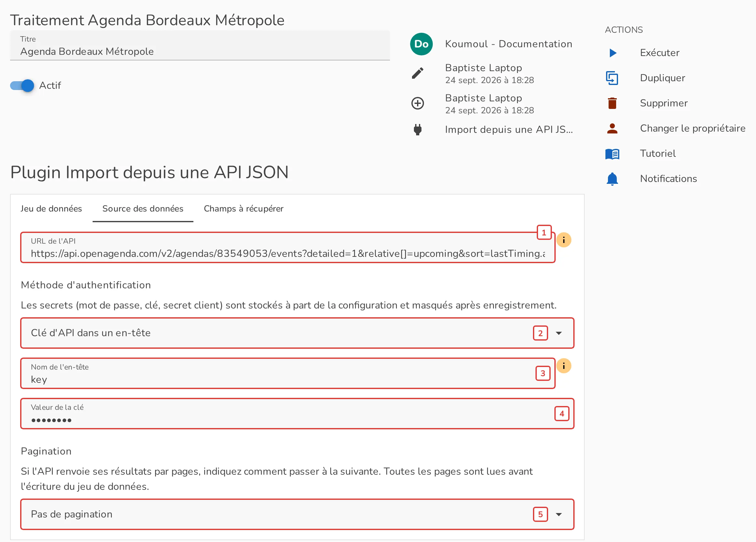Open the Champs à récupérer tab
The height and width of the screenshot is (542, 756).
[244, 209]
